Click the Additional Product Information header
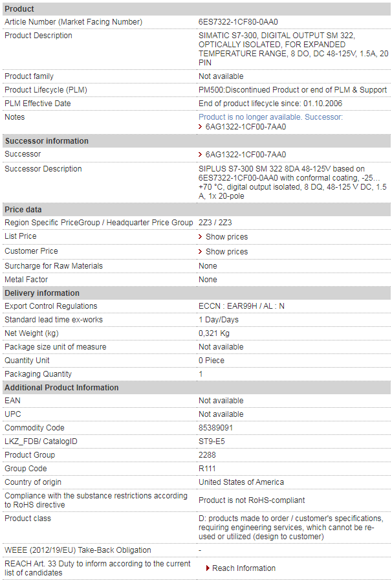Screen dimensions: 392x580 [x=197, y=387]
